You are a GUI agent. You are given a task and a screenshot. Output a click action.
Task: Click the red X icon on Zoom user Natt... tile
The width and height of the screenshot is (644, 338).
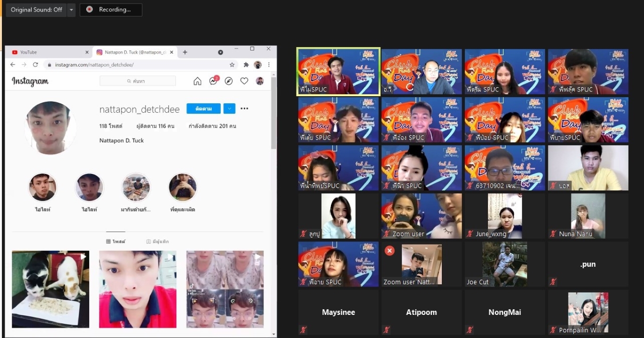[x=389, y=251]
